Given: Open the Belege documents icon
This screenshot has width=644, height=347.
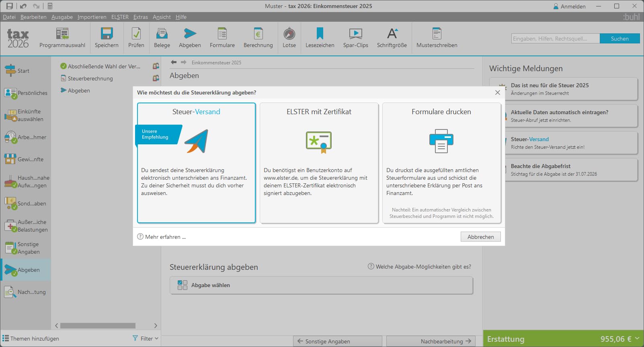Looking at the screenshot, I should click(x=162, y=34).
